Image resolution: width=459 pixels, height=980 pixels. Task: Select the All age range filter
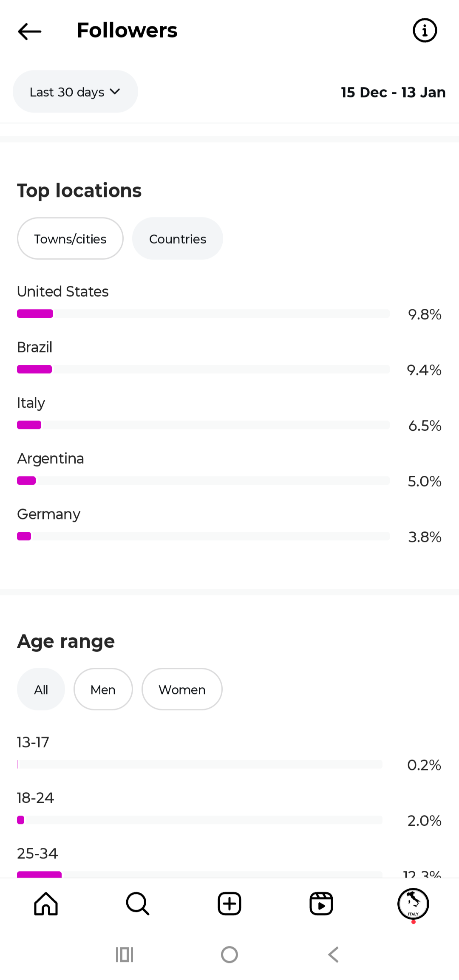pyautogui.click(x=41, y=689)
